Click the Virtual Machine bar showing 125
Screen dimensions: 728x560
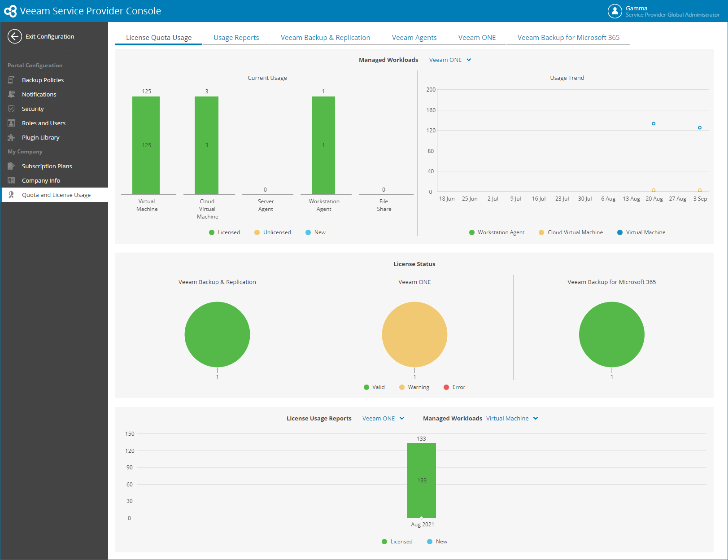[146, 145]
